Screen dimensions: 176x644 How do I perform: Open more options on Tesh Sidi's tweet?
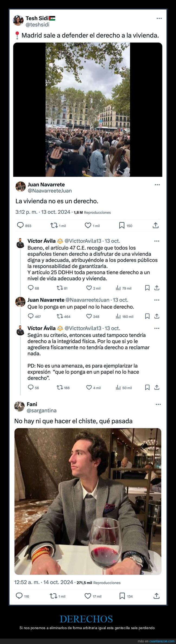coord(159,18)
